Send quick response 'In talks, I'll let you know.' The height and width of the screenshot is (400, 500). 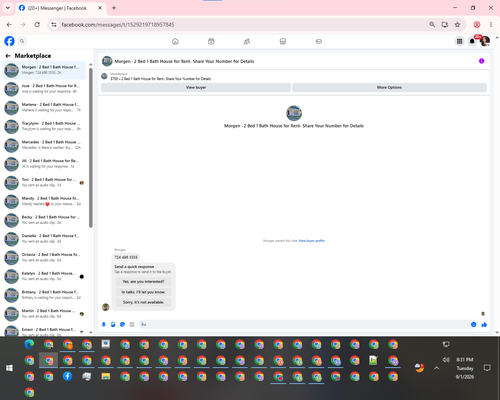point(143,292)
